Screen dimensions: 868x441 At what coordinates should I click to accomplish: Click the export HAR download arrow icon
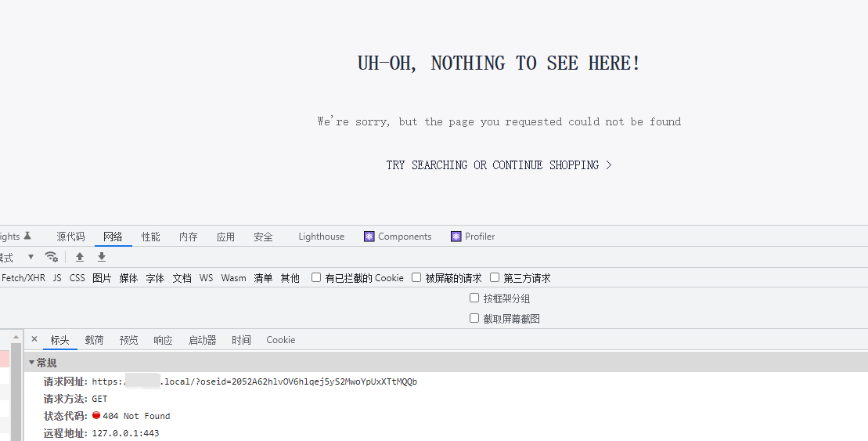(101, 256)
